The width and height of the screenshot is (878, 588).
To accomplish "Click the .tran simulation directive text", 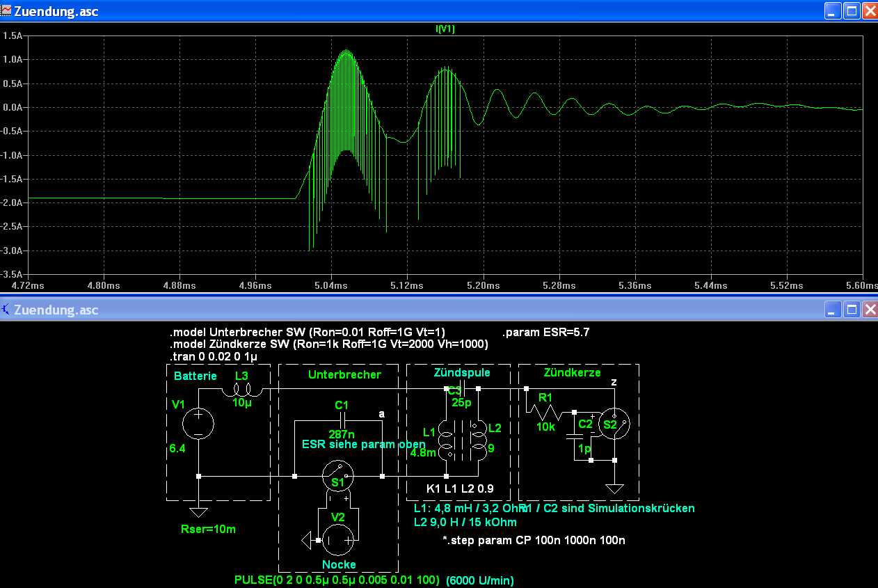I will pos(214,356).
